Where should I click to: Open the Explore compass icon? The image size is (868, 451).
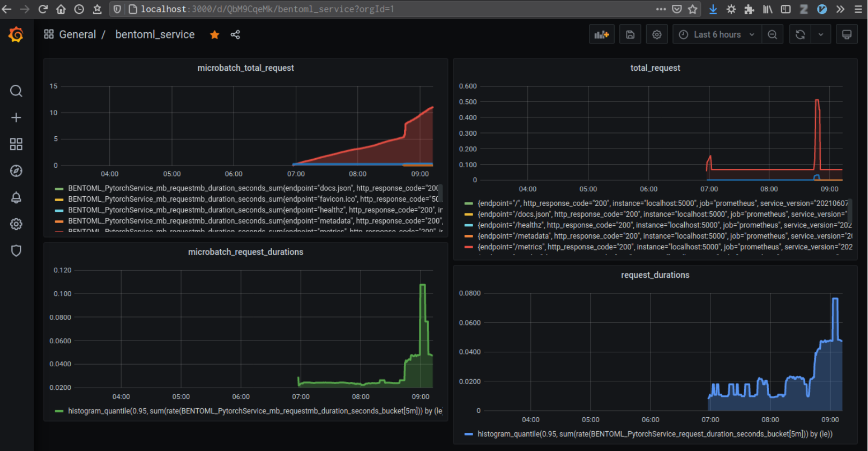pos(16,171)
